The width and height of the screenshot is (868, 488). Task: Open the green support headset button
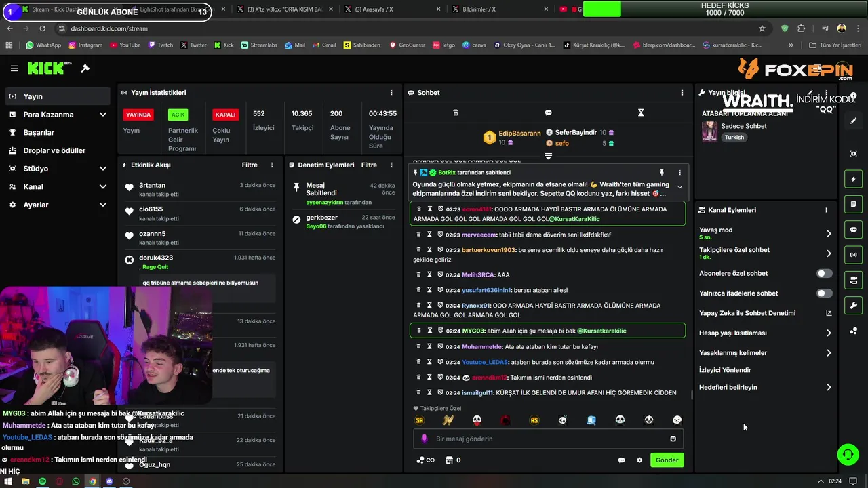[848, 455]
